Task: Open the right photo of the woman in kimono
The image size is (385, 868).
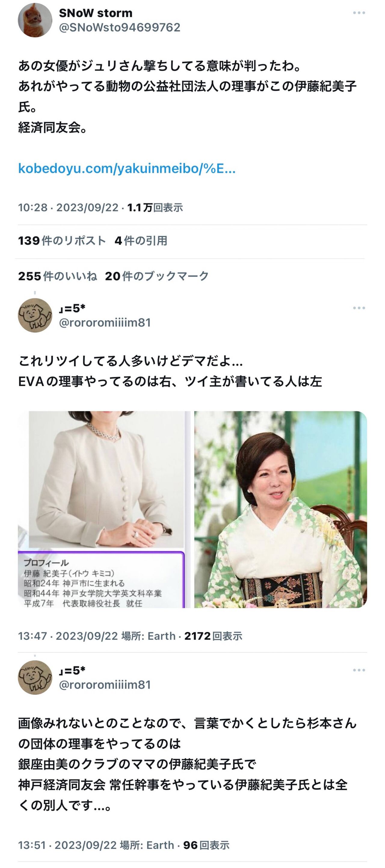Action: pos(281,509)
